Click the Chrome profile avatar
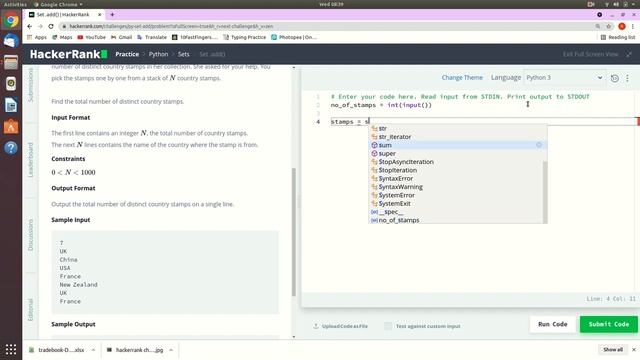640x360 pixels. tap(622, 26)
